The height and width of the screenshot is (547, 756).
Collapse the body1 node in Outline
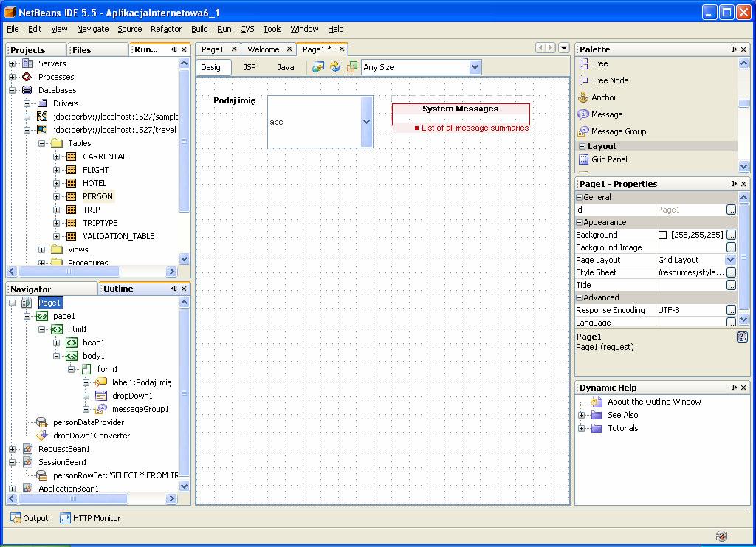tap(56, 356)
